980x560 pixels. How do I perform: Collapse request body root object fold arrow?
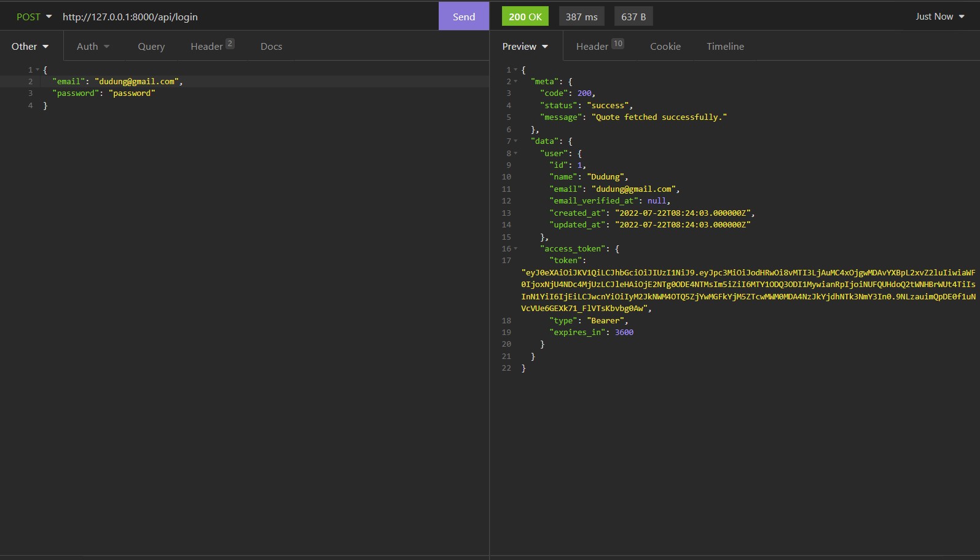coord(37,70)
